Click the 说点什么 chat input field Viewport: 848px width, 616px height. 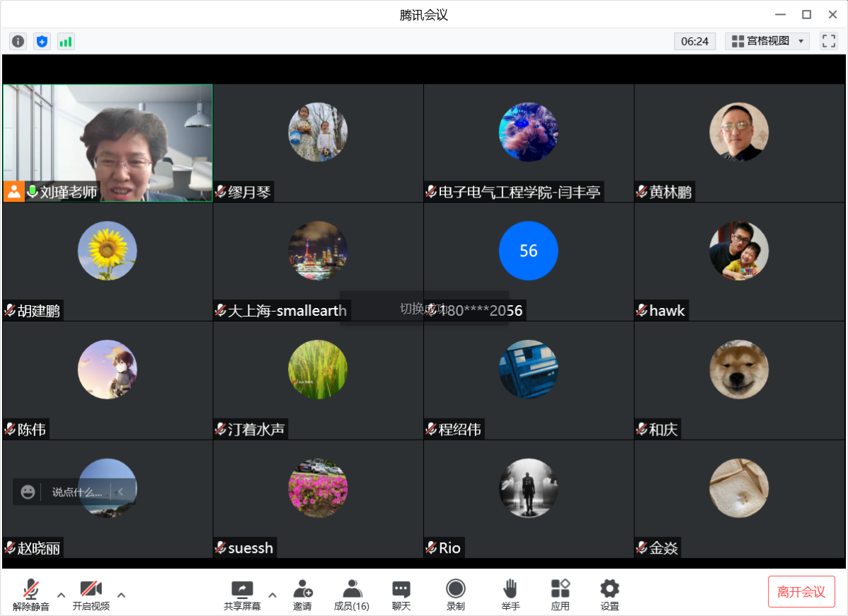(x=76, y=492)
